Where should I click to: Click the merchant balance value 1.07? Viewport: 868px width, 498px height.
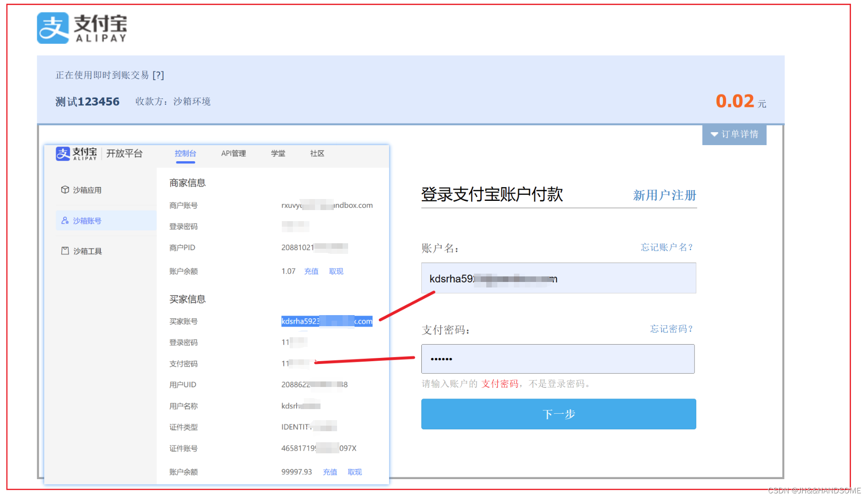coord(288,271)
